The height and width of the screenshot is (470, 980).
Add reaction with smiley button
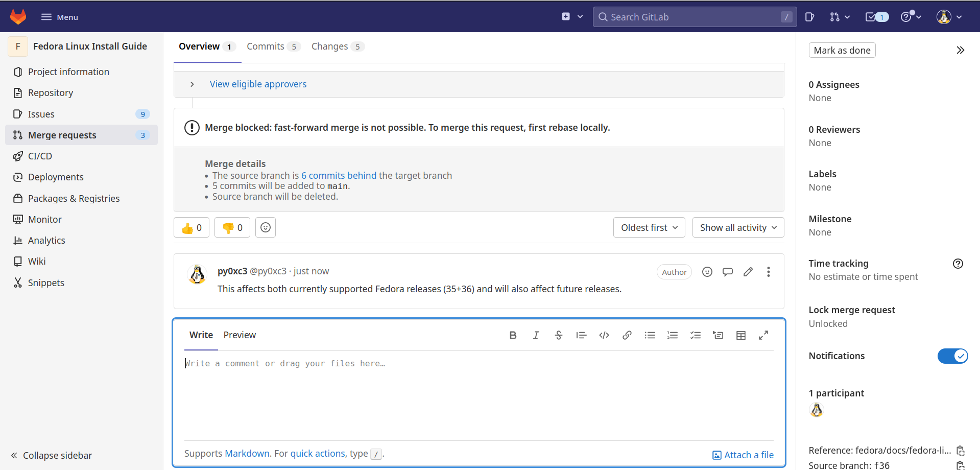pos(266,228)
